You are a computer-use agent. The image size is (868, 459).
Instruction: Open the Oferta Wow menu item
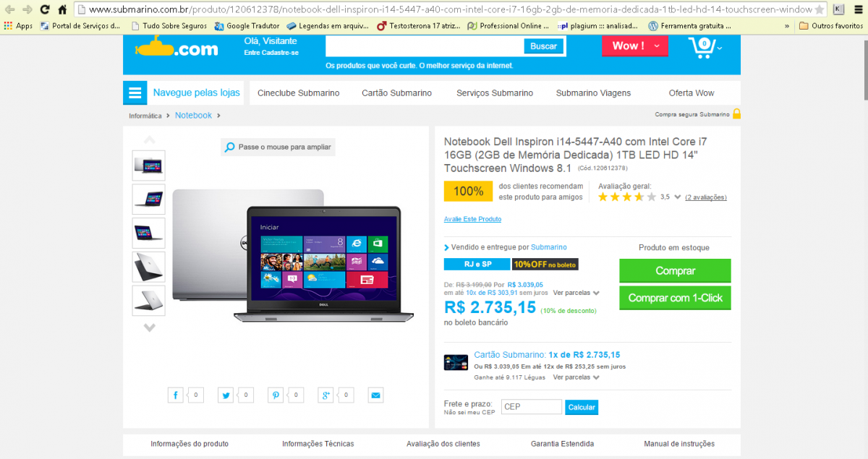(x=692, y=93)
